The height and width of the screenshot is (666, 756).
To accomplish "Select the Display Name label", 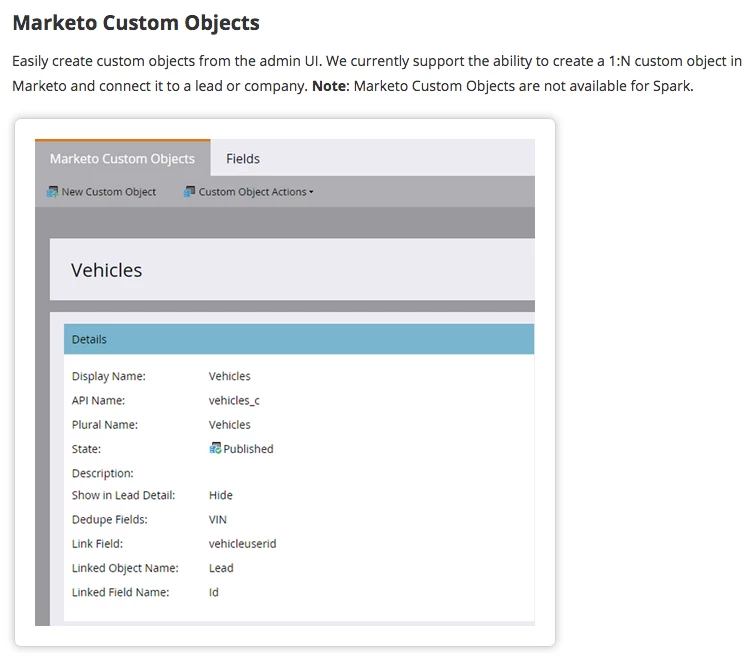I will (x=108, y=376).
